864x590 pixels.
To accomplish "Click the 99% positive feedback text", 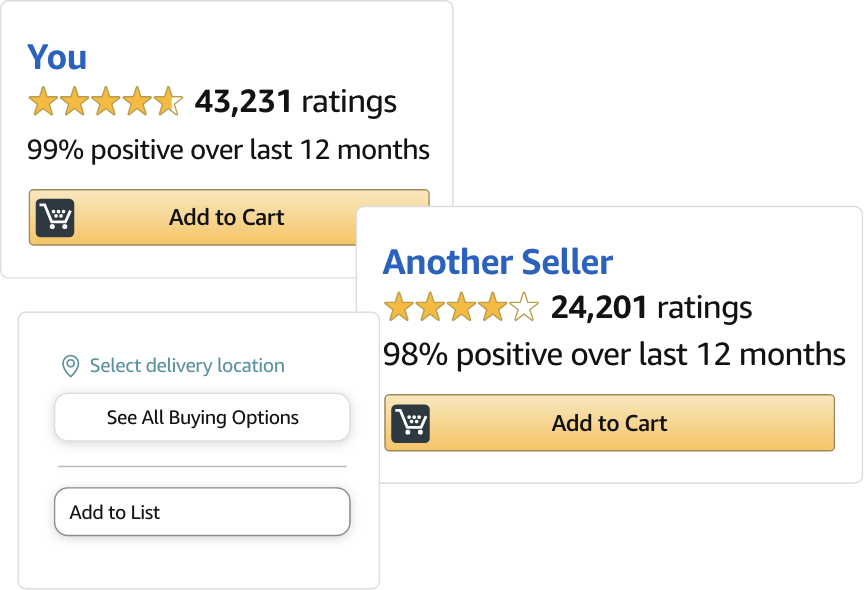I will 227,150.
